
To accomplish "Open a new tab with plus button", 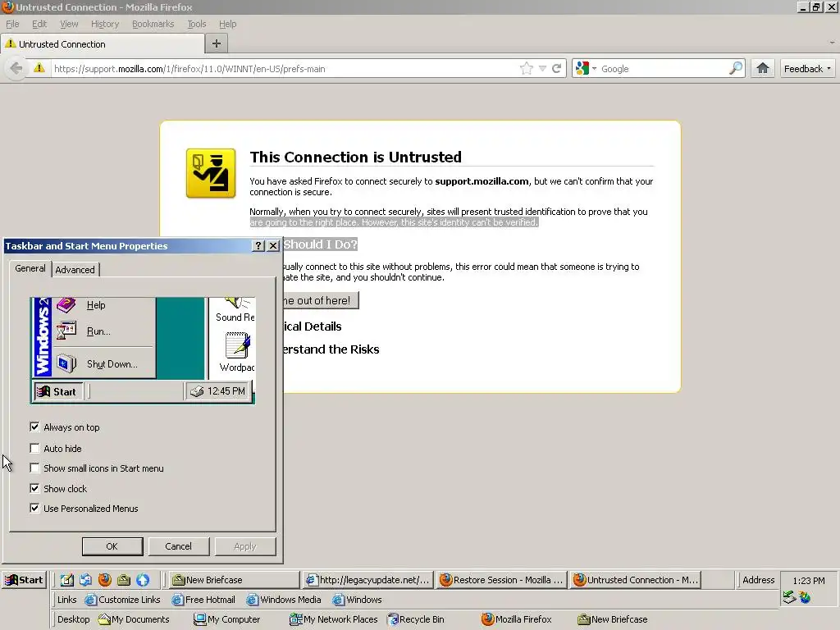I will coord(217,44).
